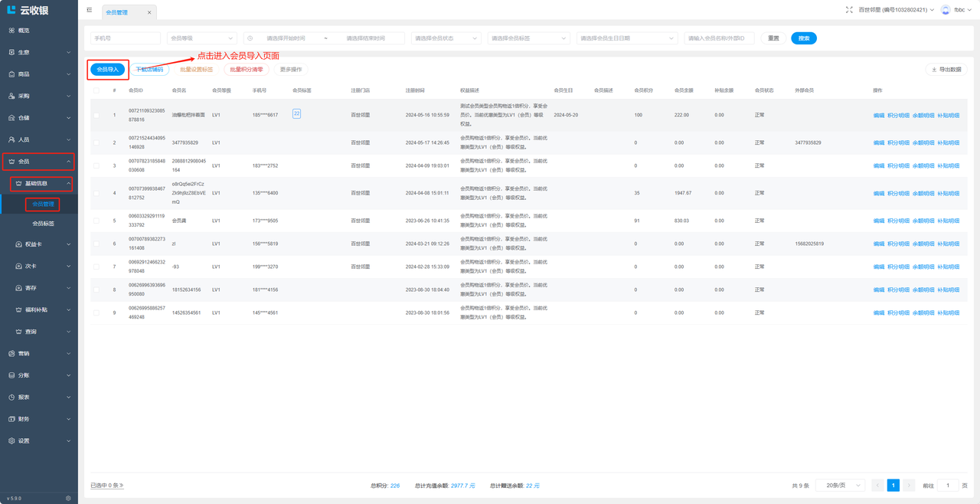Open the 请选择会员状态 dropdown

(x=446, y=38)
